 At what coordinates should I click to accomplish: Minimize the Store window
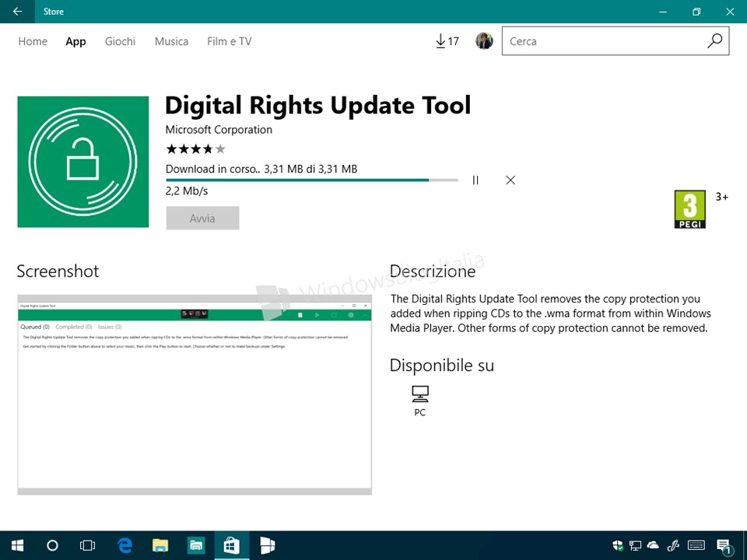click(x=663, y=12)
